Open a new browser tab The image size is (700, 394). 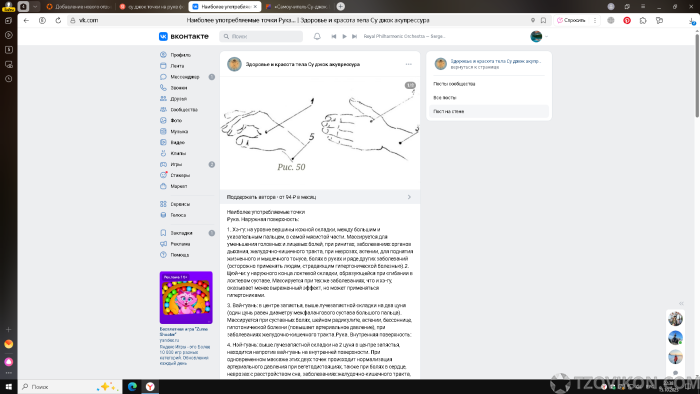tap(341, 6)
